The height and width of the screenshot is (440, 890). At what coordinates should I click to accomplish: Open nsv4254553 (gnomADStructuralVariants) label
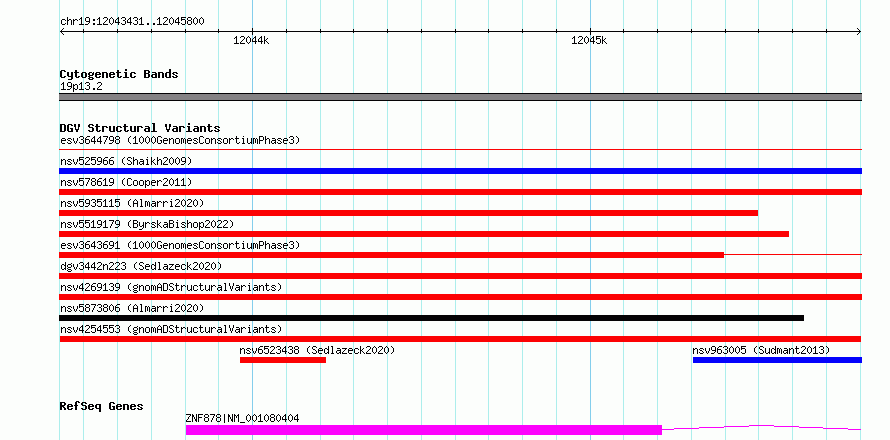[x=171, y=329]
